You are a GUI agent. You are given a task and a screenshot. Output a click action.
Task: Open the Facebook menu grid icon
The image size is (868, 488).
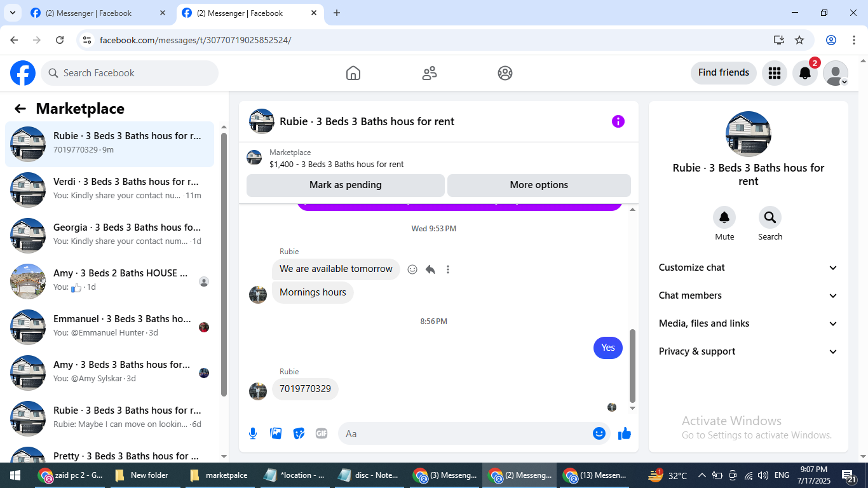click(x=774, y=73)
